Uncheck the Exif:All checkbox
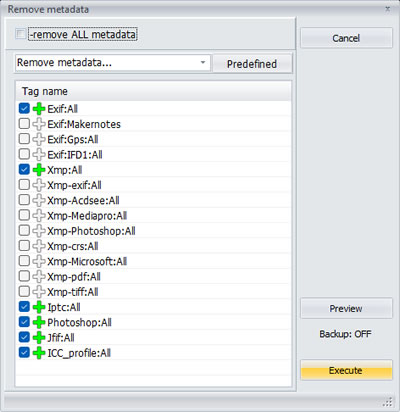The width and height of the screenshot is (400, 412). coord(24,108)
